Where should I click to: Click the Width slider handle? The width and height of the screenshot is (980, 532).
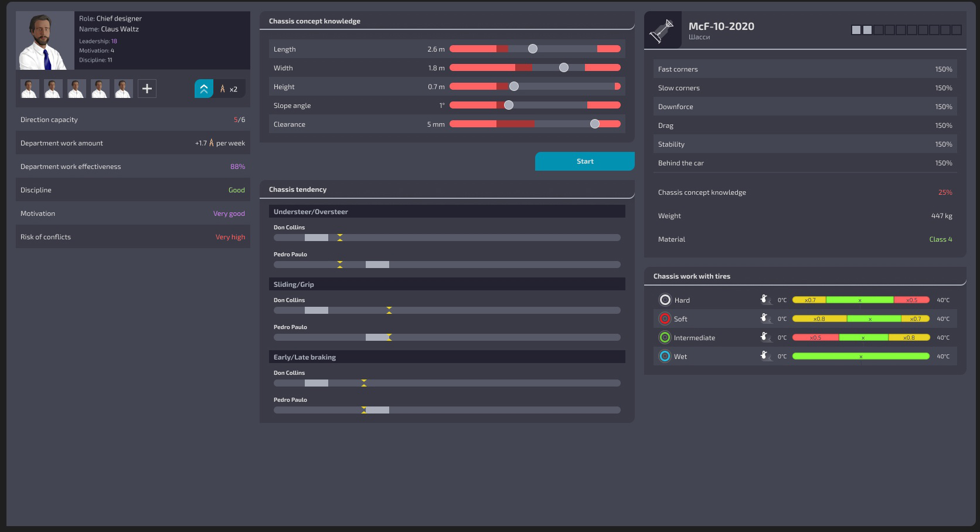[x=564, y=67]
